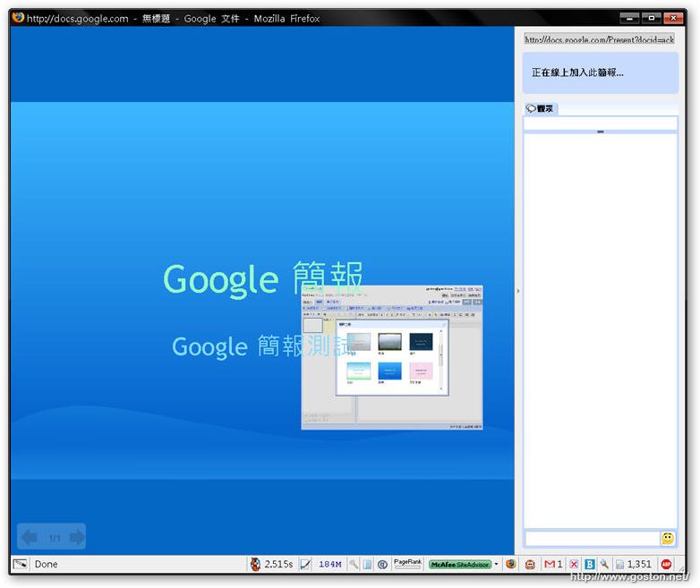
Task: Click the McAfee SiteAdvisor button
Action: point(460,565)
